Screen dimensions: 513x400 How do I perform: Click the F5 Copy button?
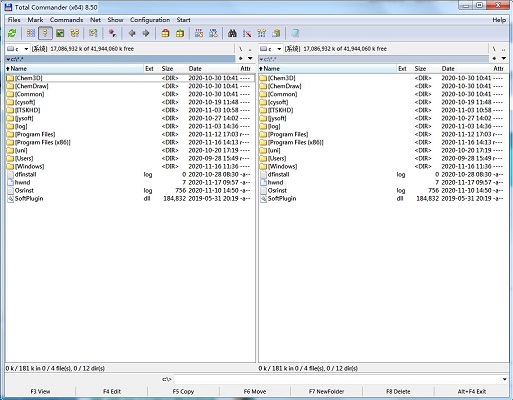click(x=183, y=391)
